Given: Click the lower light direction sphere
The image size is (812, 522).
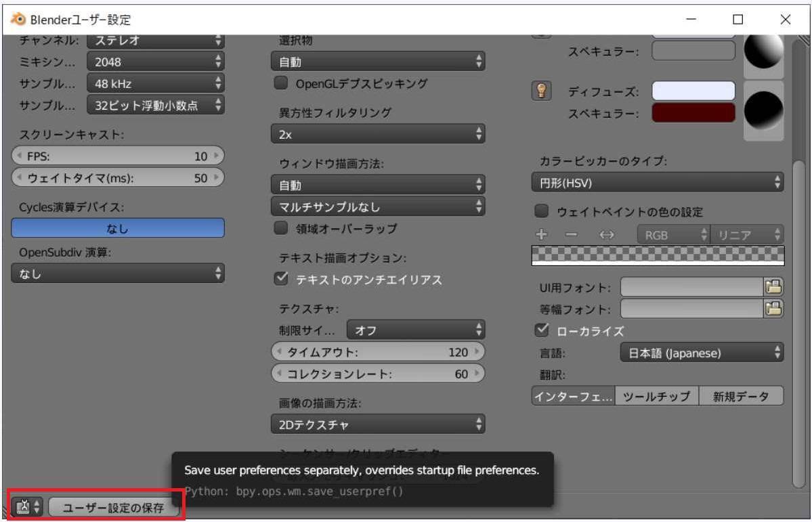Looking at the screenshot, I should coord(763,111).
